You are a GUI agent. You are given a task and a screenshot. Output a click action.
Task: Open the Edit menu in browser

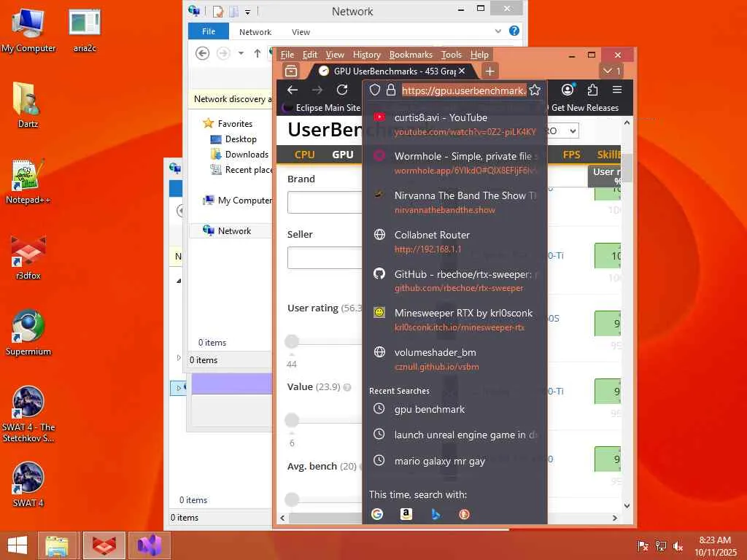click(309, 55)
